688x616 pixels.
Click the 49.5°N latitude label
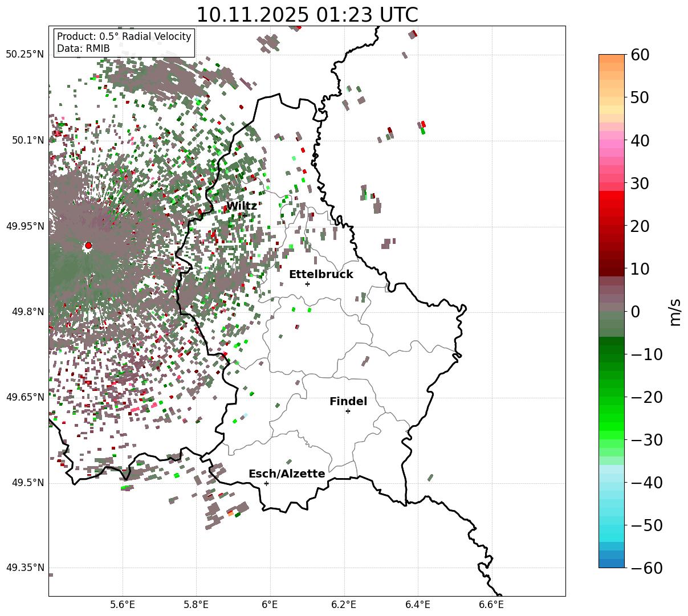[27, 483]
